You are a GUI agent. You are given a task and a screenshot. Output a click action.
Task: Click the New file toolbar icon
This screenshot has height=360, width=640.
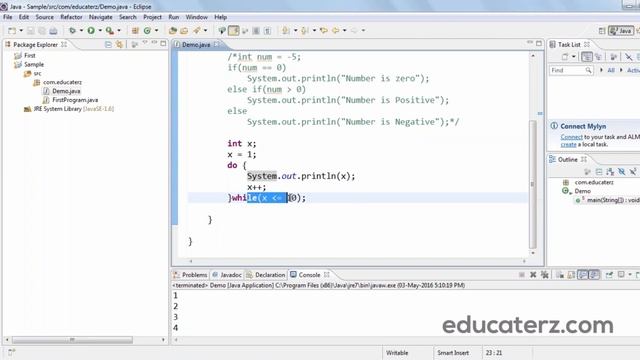[12, 31]
